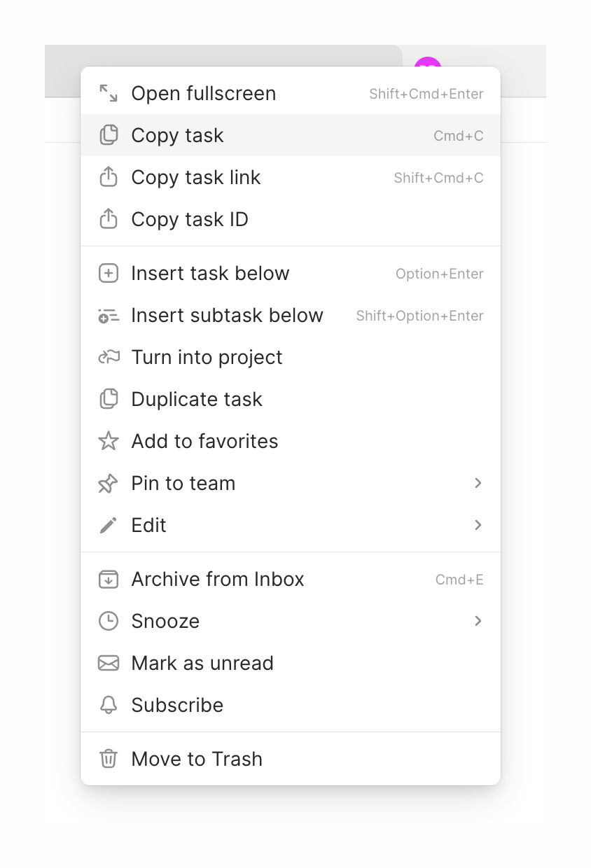The image size is (591, 868).
Task: Mark the task as unread
Action: 202,663
